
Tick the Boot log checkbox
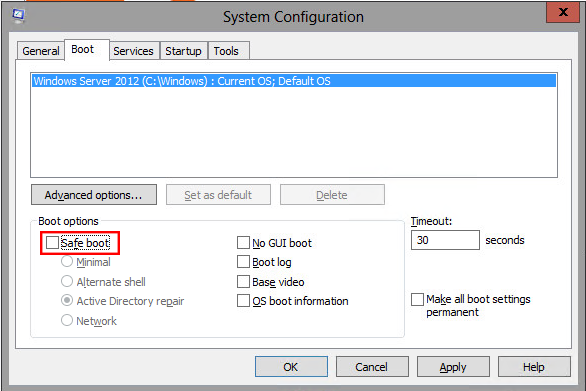pos(243,262)
